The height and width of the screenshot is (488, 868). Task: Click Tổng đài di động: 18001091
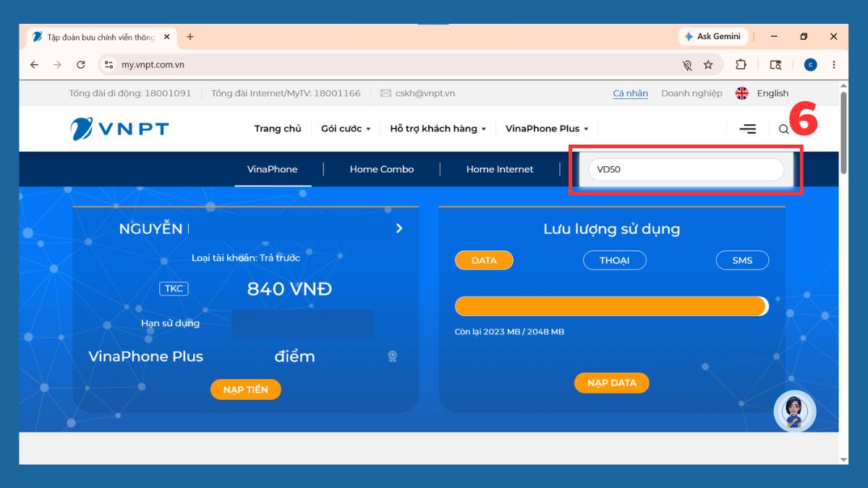[x=130, y=93]
